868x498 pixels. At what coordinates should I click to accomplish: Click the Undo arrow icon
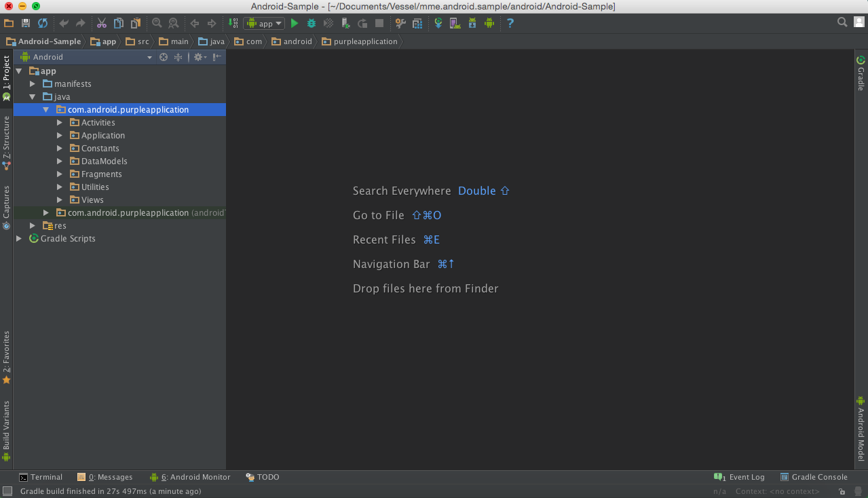[64, 23]
